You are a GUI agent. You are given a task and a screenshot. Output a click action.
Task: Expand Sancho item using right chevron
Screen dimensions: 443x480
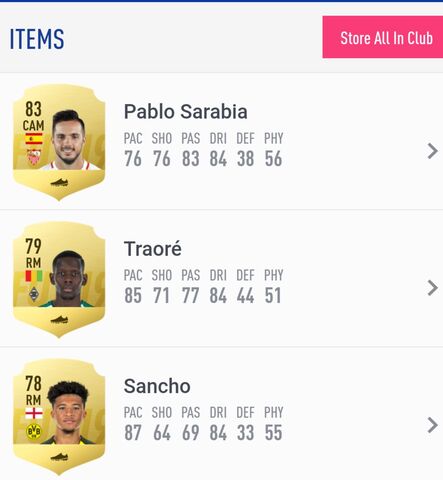coord(432,425)
